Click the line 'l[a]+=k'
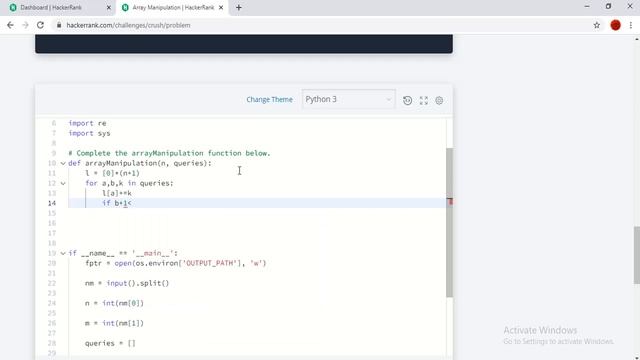Image resolution: width=640 pixels, height=360 pixels. pos(117,193)
